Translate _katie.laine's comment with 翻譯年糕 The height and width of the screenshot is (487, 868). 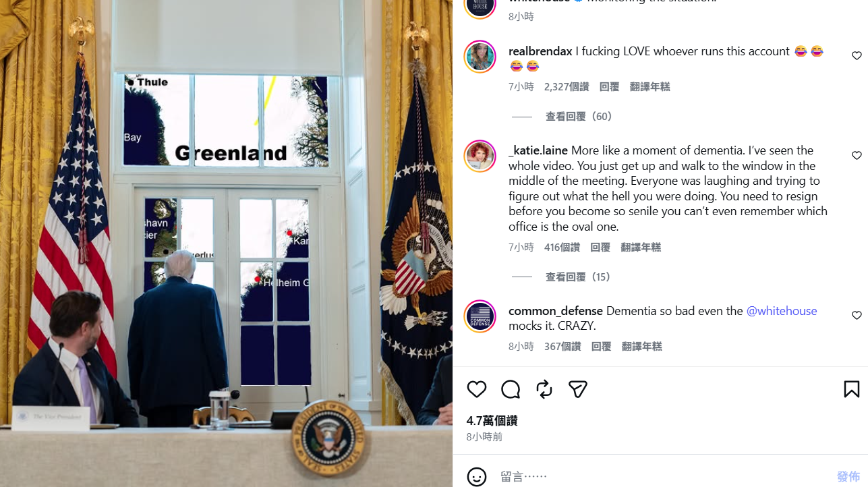coord(641,248)
